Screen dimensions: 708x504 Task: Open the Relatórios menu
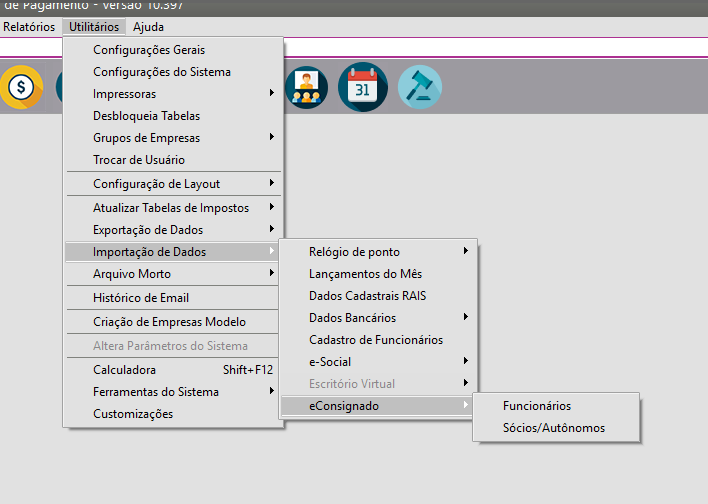tap(29, 27)
